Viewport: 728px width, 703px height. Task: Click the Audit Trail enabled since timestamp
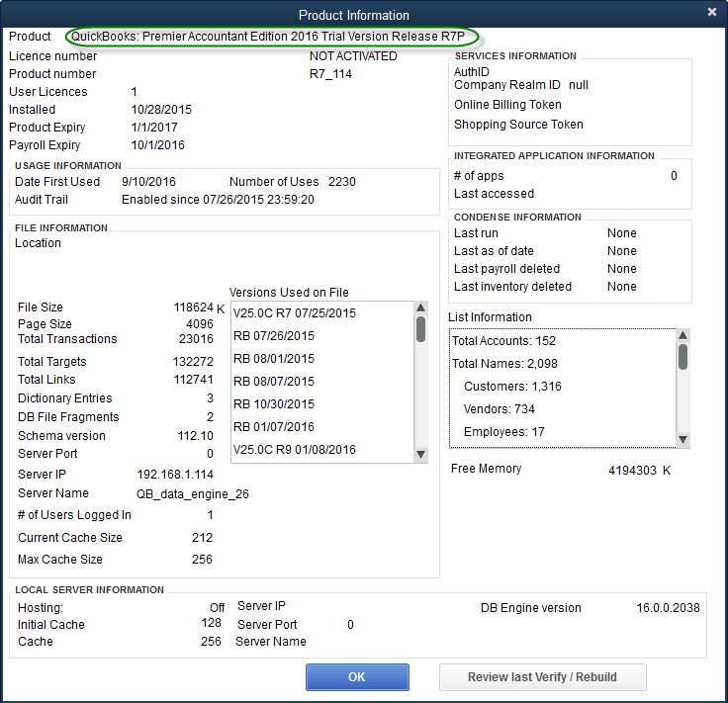[x=218, y=200]
